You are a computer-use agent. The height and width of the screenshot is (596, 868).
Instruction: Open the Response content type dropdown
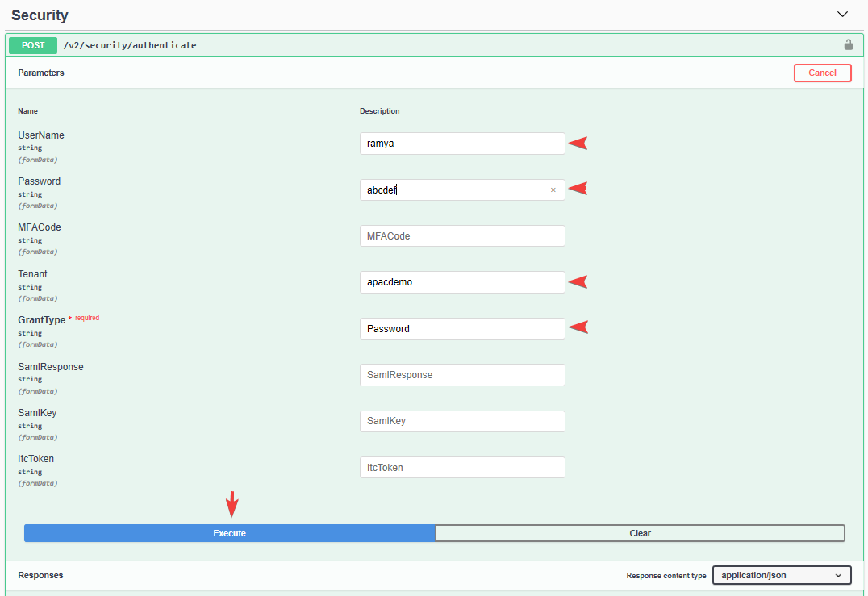[782, 575]
